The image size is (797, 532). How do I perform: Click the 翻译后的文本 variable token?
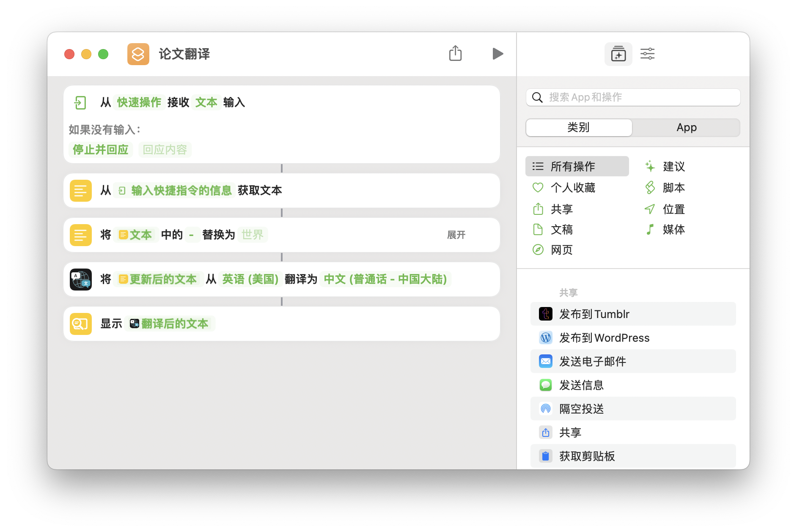click(169, 324)
